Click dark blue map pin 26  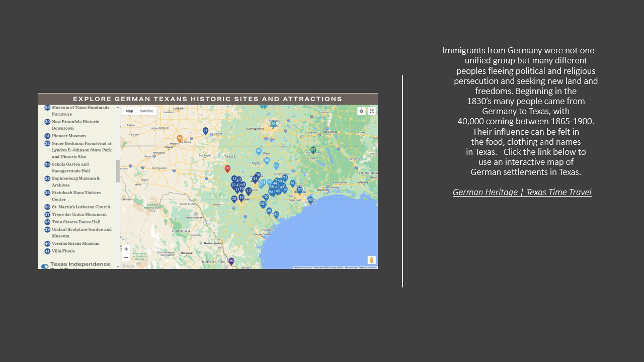pos(234,199)
